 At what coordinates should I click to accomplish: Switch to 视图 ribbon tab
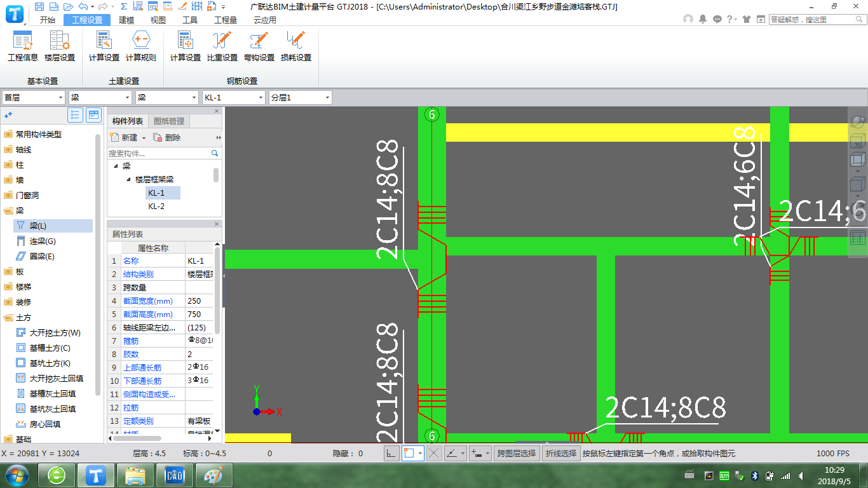tap(158, 20)
